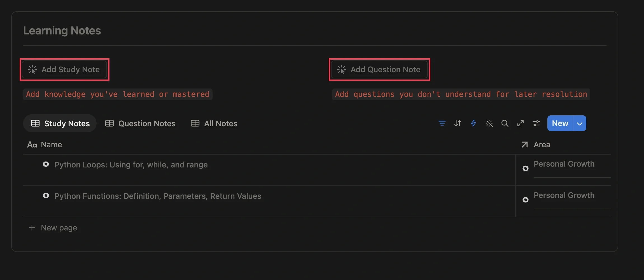Click the text 'Add knowledge you've learned or mastered'
The image size is (644, 280).
118,94
